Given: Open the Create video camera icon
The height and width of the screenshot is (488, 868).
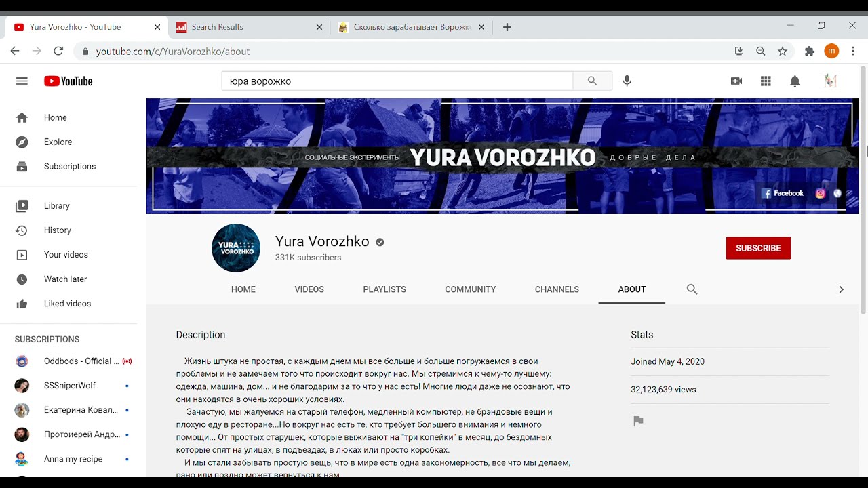Looking at the screenshot, I should click(x=736, y=81).
